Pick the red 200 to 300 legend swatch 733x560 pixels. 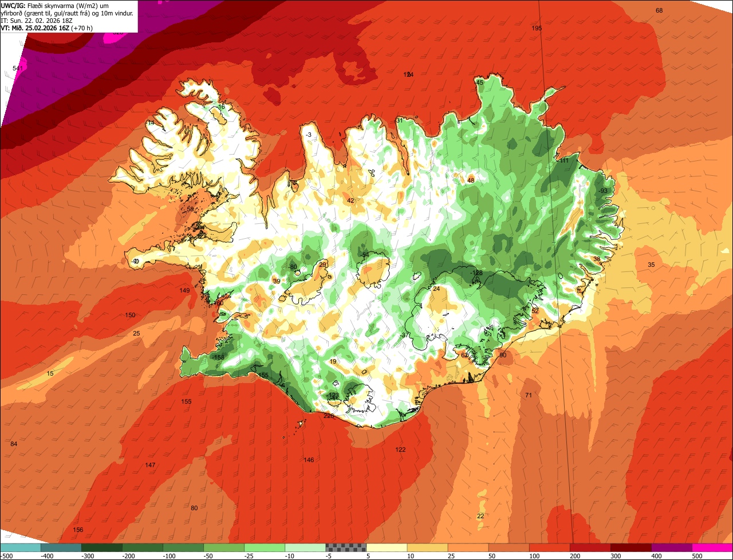click(590, 547)
